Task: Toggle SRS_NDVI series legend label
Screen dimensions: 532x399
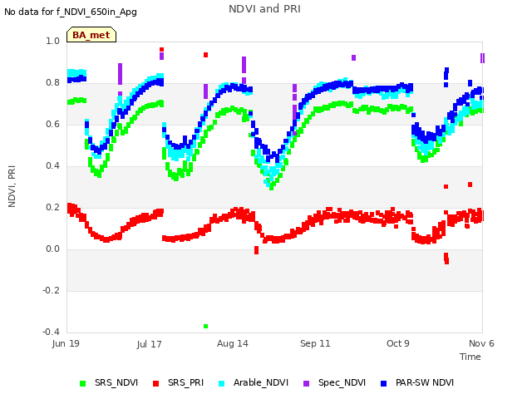Action: [116, 382]
